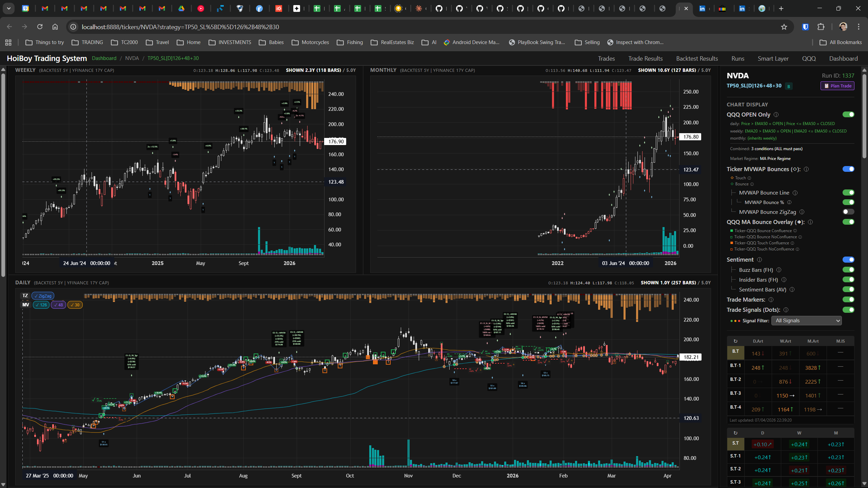Open the TRADING bookmarks folder
Screen dimensions: 868x488
pyautogui.click(x=87, y=42)
